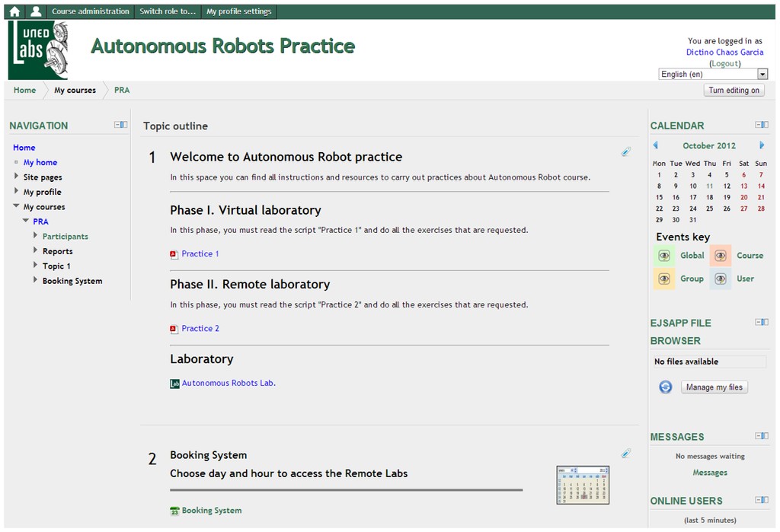
Task: Click the booking calendar thumbnail image
Action: pos(583,485)
